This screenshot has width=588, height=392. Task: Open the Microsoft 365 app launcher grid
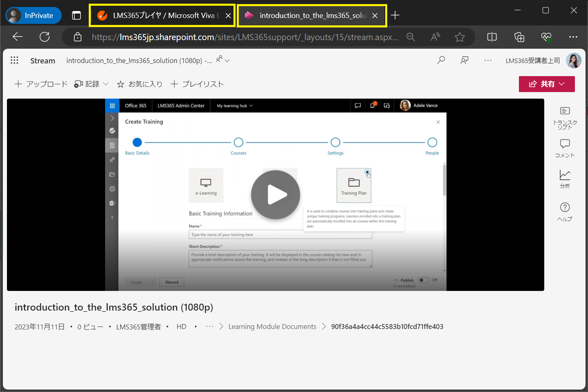pyautogui.click(x=14, y=61)
